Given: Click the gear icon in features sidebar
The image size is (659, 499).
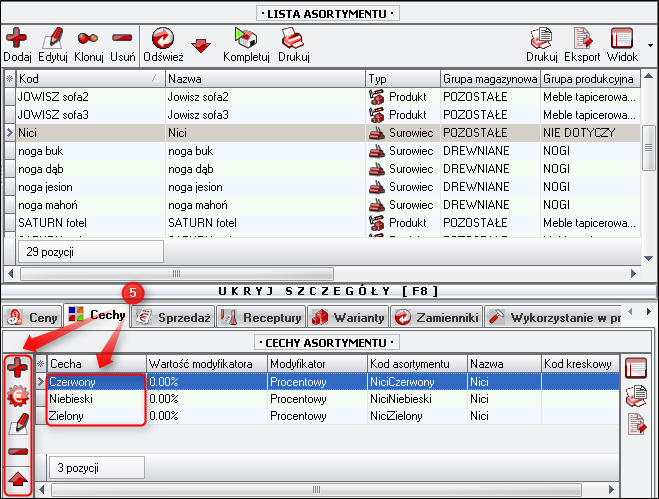Looking at the screenshot, I should coord(18,395).
